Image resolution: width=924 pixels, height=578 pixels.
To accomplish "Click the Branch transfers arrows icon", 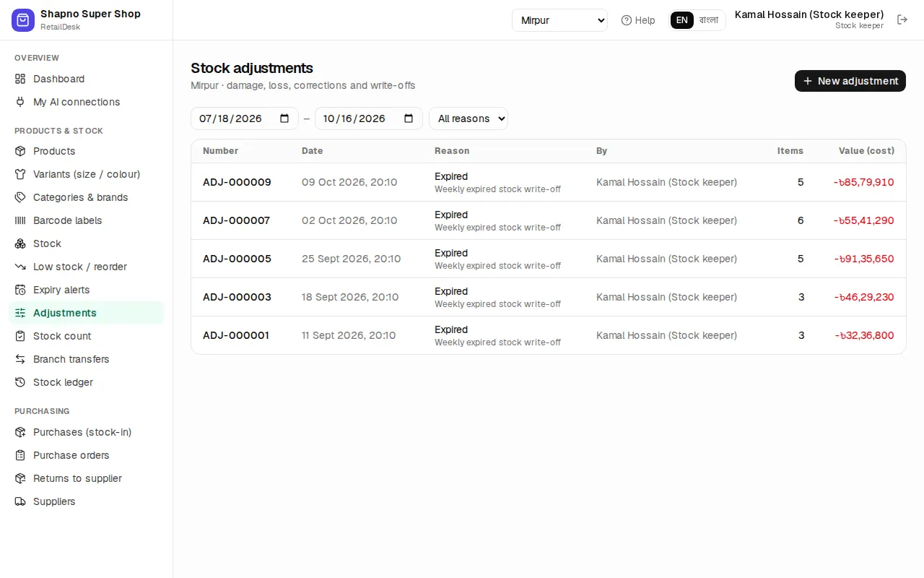I will point(20,359).
